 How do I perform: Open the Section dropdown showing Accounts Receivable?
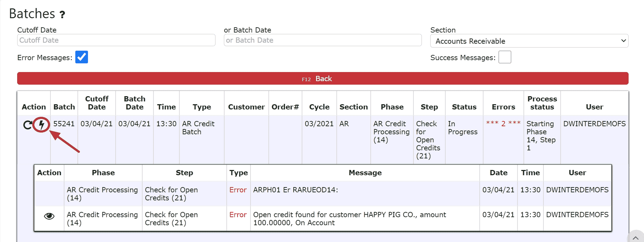[x=529, y=41]
